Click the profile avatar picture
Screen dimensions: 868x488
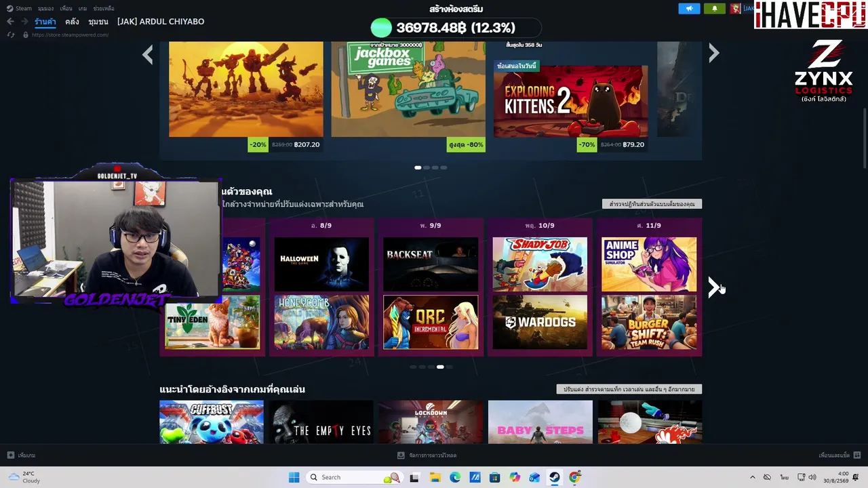pos(735,8)
